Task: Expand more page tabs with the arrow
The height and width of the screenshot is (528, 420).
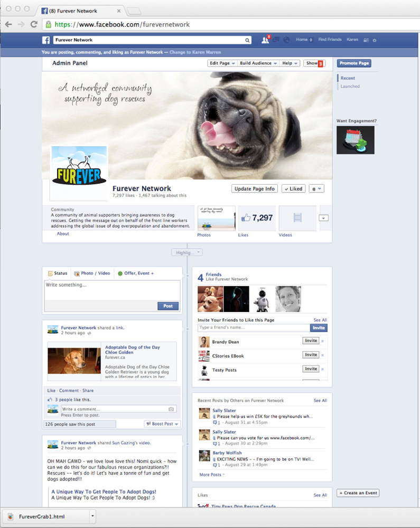Action: click(x=324, y=218)
